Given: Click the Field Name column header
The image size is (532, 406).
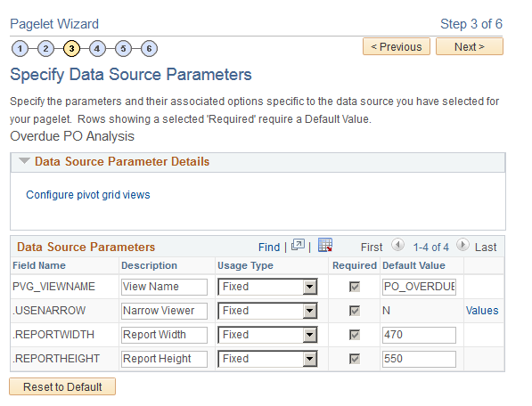Looking at the screenshot, I should coord(39,265).
